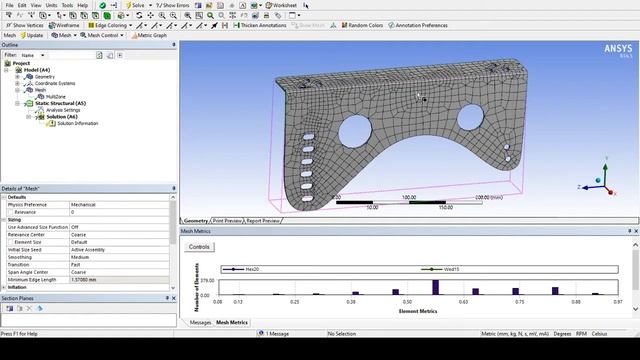Click the 1 Message status bar entry

tap(273, 333)
